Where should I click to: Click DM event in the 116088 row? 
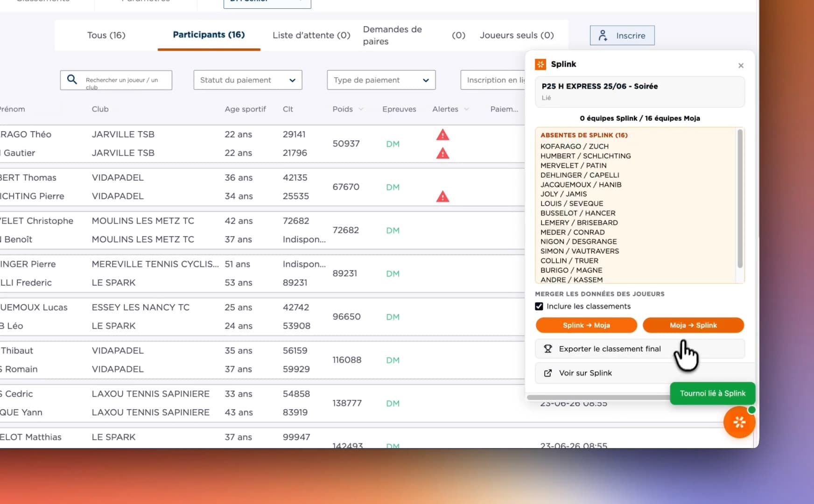[393, 360]
